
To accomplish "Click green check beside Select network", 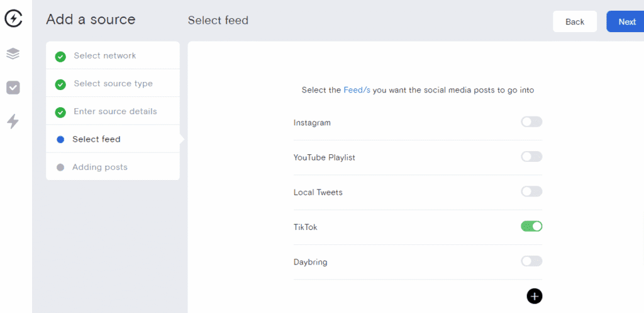I will click(x=60, y=57).
